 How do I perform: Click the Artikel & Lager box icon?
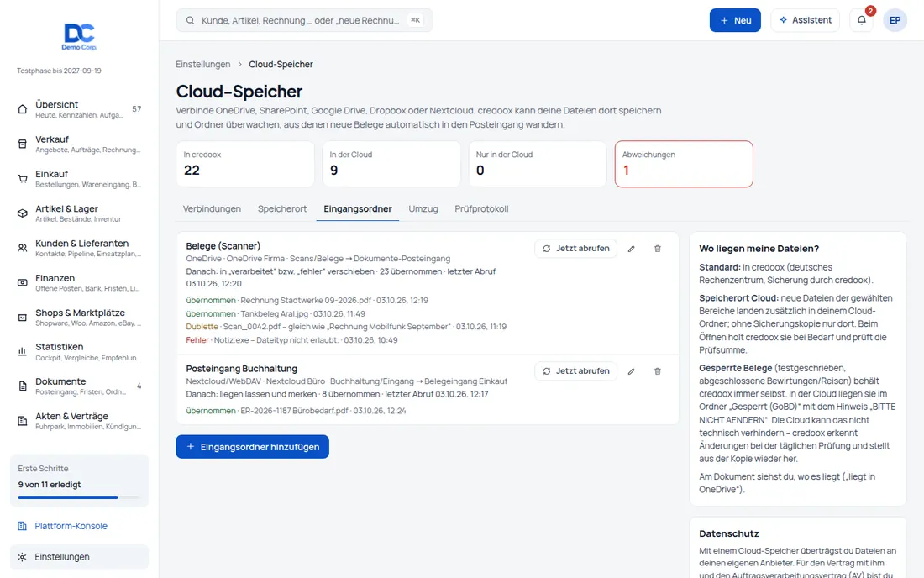(23, 213)
